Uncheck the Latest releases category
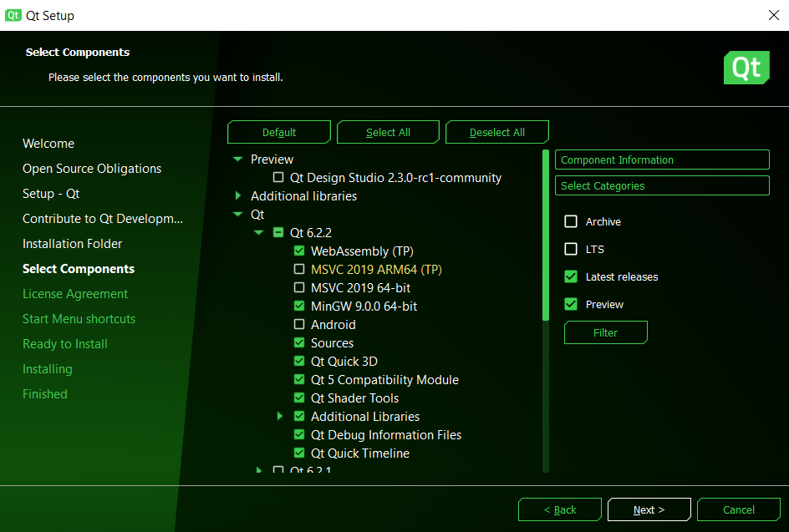The width and height of the screenshot is (789, 532). click(571, 276)
